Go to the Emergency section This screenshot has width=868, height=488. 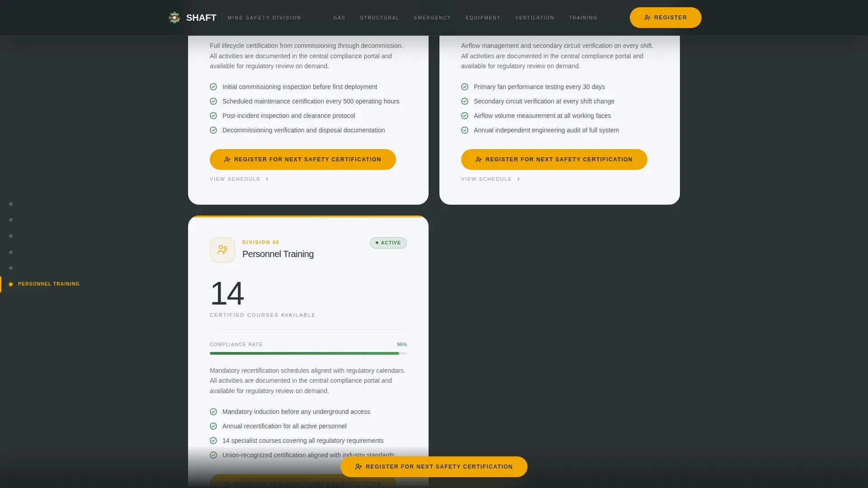point(433,18)
